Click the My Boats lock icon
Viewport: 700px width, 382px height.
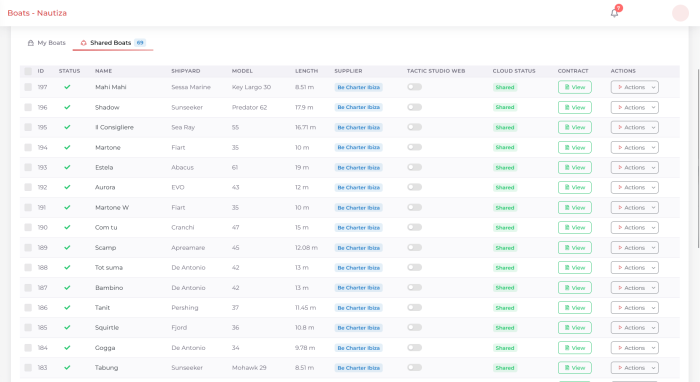[30, 43]
